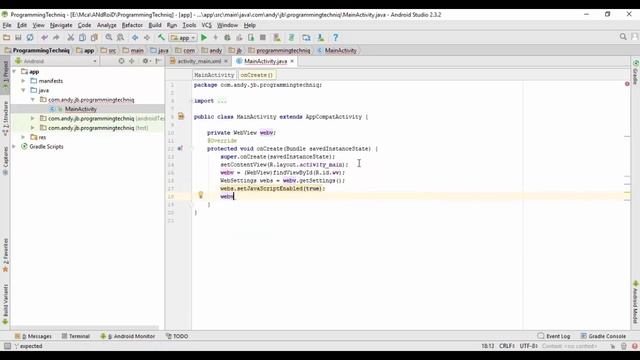Open the app run configuration dropdown
Screen dimensions: 640x360
tap(183, 38)
